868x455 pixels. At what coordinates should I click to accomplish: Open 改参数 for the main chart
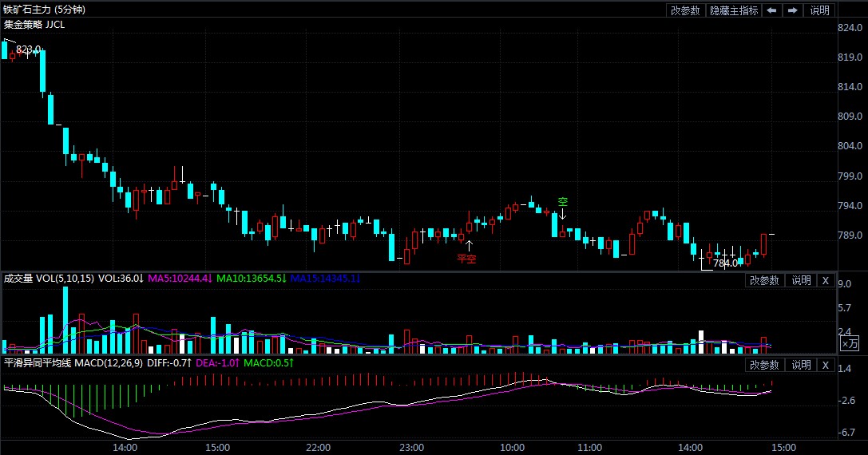(685, 10)
